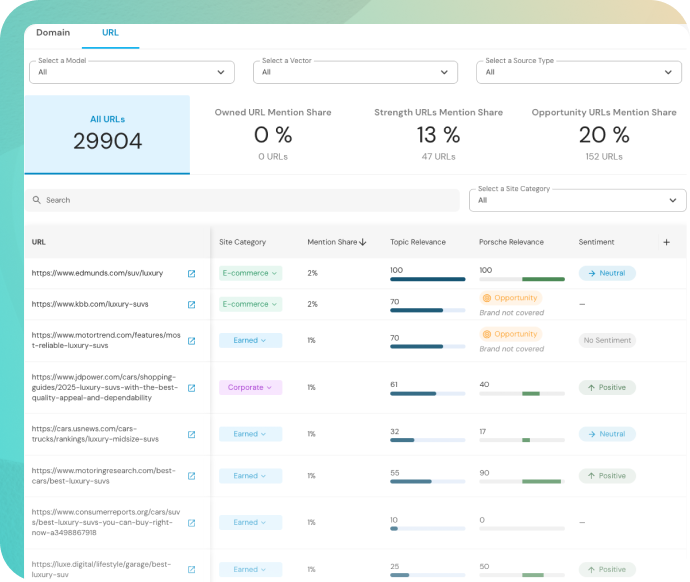Image resolution: width=690 pixels, height=582 pixels.
Task: Click Porsche Relevance bar of edmunds.com row
Action: 522,279
